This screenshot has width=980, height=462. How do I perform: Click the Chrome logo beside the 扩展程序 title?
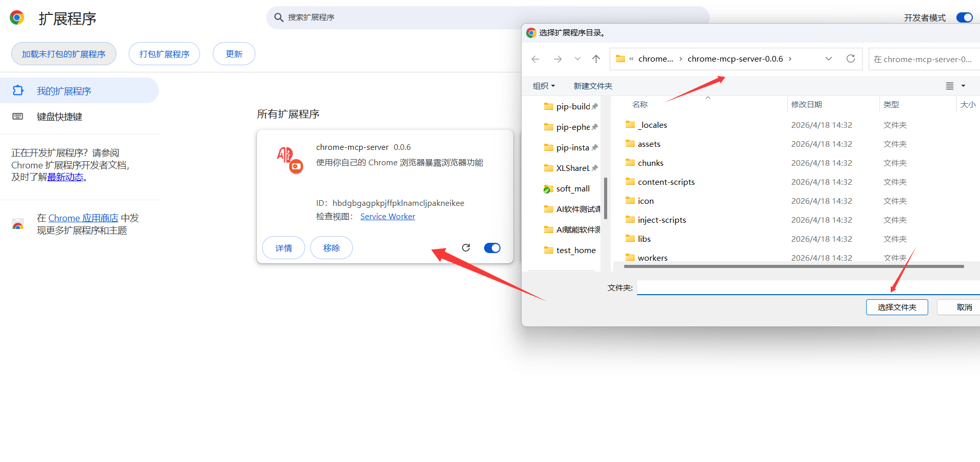click(x=17, y=18)
